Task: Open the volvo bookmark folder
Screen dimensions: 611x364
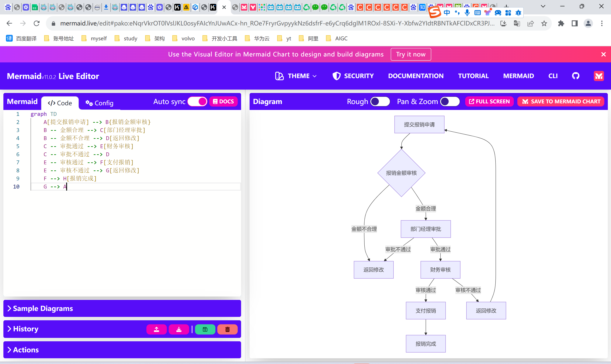Action: (184, 38)
